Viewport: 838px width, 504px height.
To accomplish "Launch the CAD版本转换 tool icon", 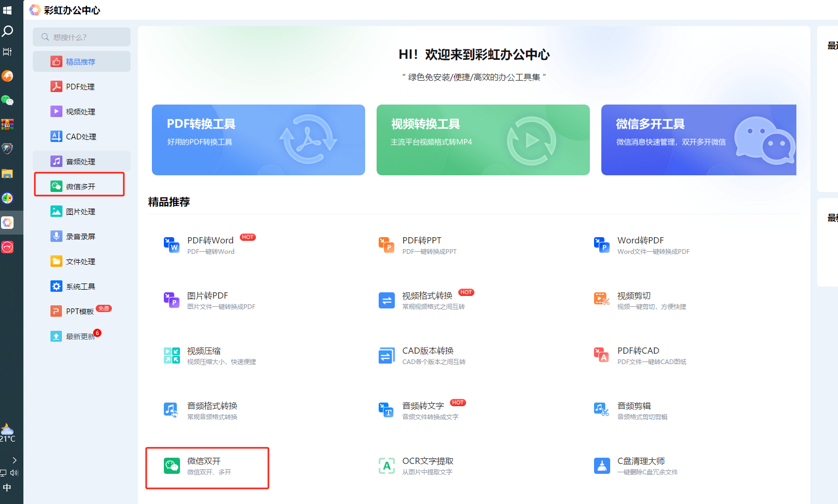I will click(x=386, y=355).
